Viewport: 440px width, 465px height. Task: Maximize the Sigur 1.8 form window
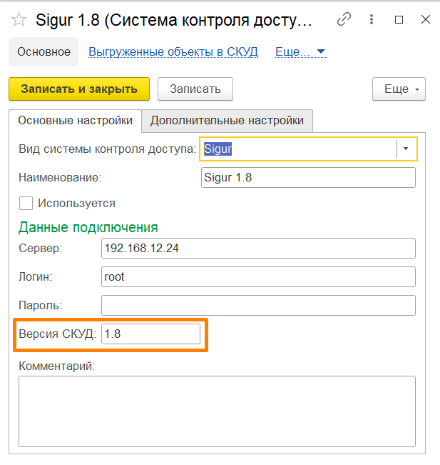click(399, 20)
